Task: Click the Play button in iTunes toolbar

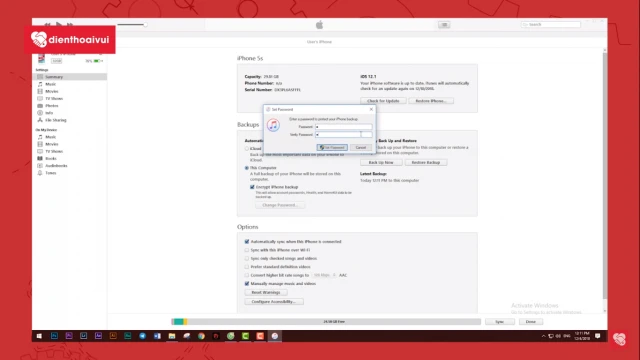Action: 59,25
